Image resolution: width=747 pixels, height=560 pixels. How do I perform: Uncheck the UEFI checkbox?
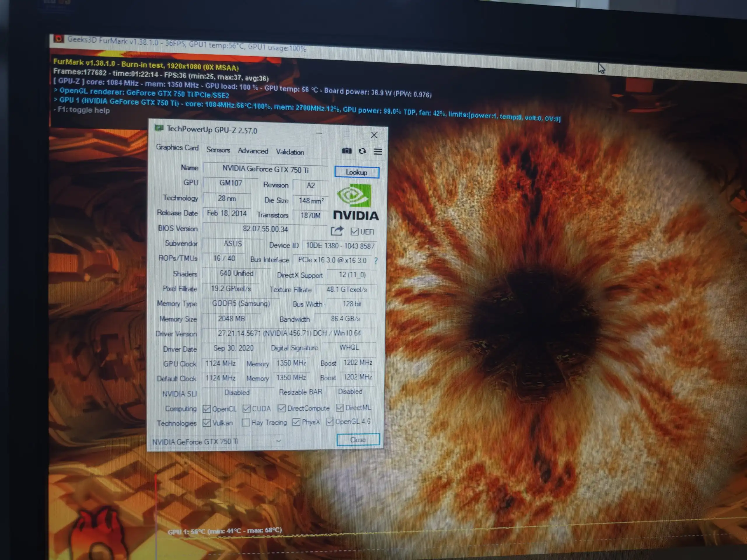[x=354, y=232]
